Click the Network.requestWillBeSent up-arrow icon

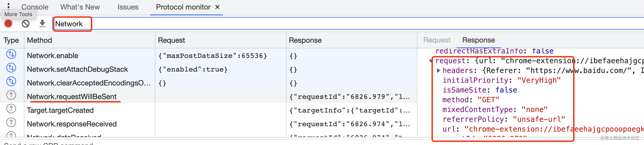11,95
